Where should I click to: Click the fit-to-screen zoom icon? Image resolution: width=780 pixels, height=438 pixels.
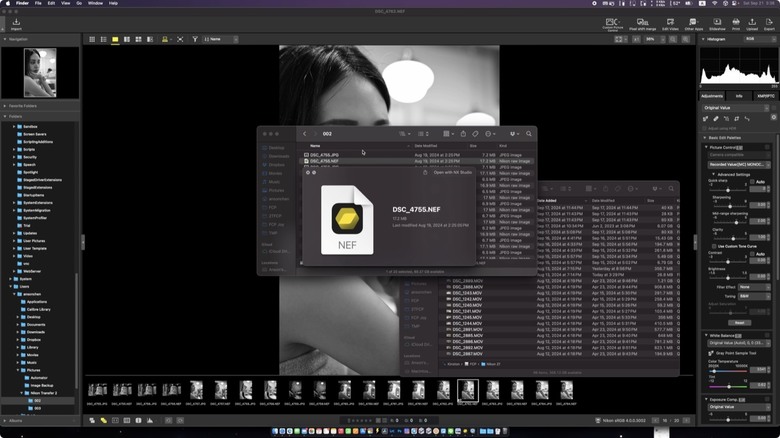[x=618, y=39]
